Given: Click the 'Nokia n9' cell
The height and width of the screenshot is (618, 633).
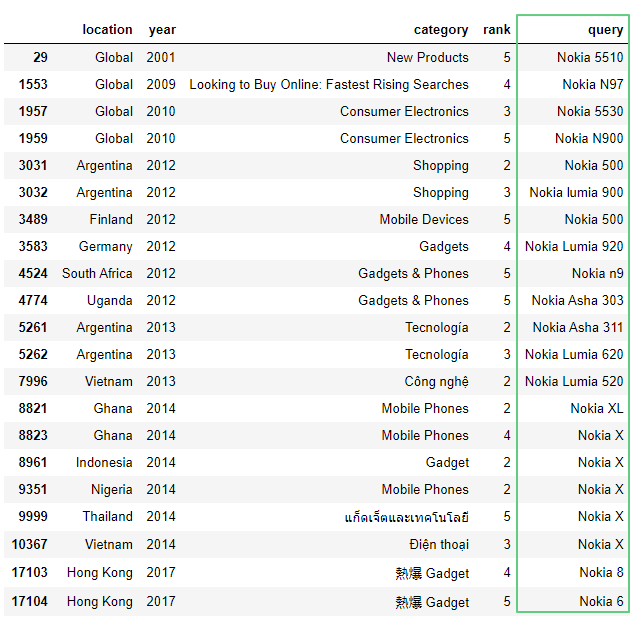Looking at the screenshot, I should click(x=597, y=273).
